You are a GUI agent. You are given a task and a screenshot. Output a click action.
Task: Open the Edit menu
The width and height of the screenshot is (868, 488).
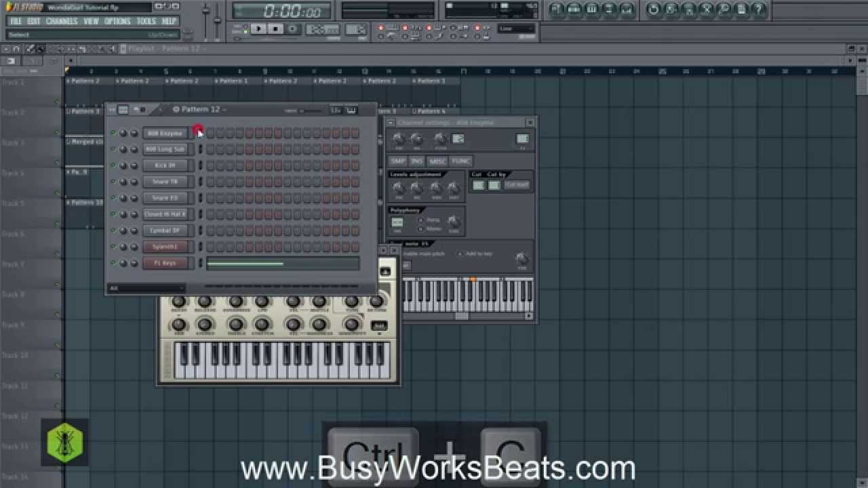(34, 22)
